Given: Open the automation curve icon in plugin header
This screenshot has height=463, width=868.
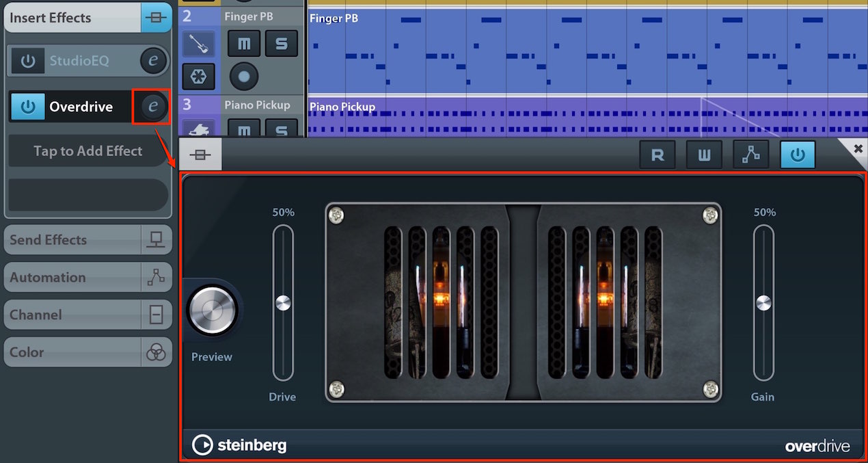Looking at the screenshot, I should 750,155.
